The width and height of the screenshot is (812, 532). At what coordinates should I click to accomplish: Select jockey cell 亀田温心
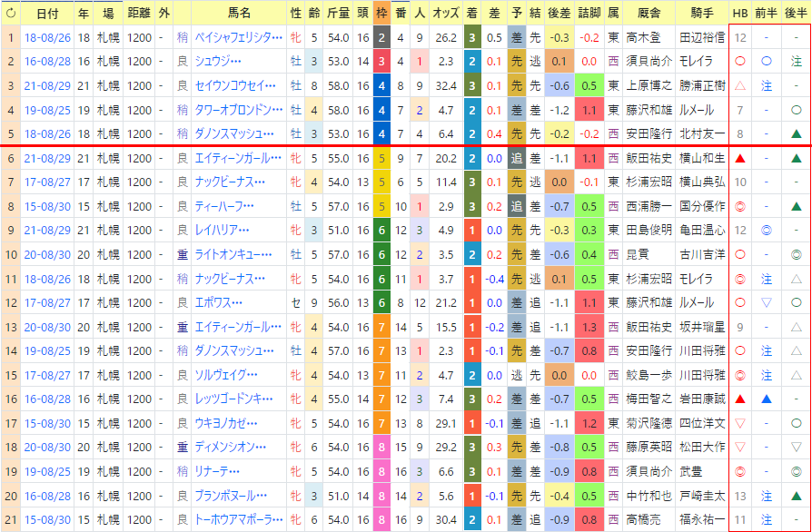pos(702,231)
